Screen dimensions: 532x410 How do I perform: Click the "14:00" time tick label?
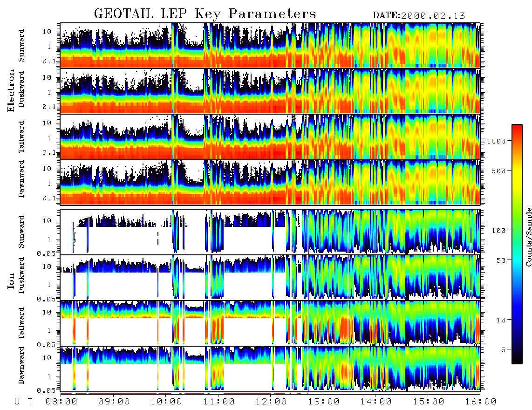click(376, 402)
